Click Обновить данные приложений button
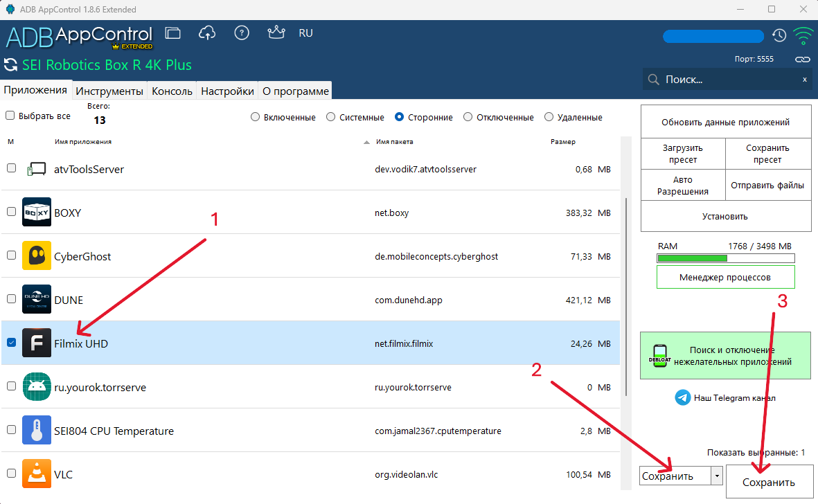Screen dimensions: 818x504 point(726,123)
